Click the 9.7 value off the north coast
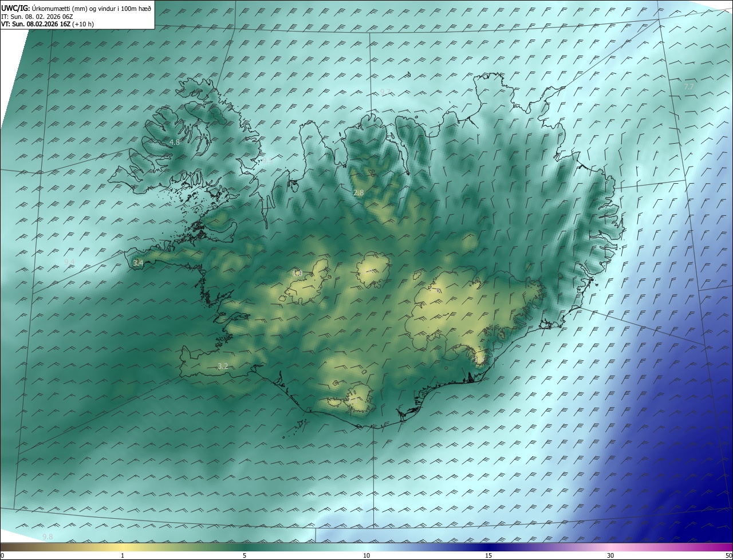This screenshot has height=560, width=733. click(x=385, y=92)
